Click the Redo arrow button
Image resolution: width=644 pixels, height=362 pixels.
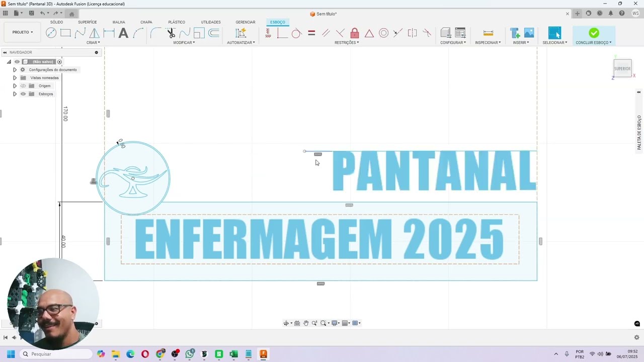[x=55, y=13]
